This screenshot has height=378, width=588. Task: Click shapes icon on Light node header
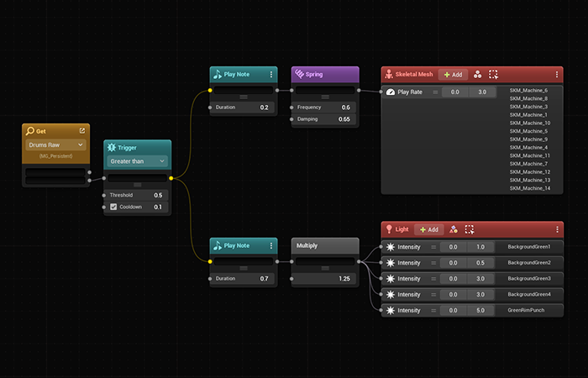click(454, 229)
